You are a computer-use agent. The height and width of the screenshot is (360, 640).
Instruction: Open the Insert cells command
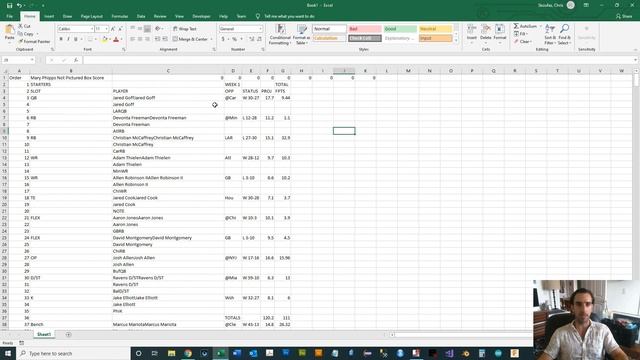(471, 33)
